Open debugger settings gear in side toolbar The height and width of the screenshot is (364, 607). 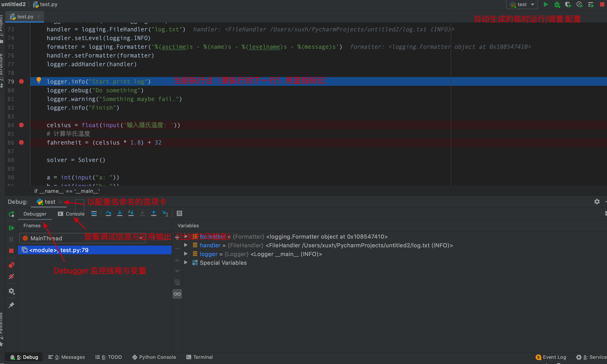coord(11,291)
